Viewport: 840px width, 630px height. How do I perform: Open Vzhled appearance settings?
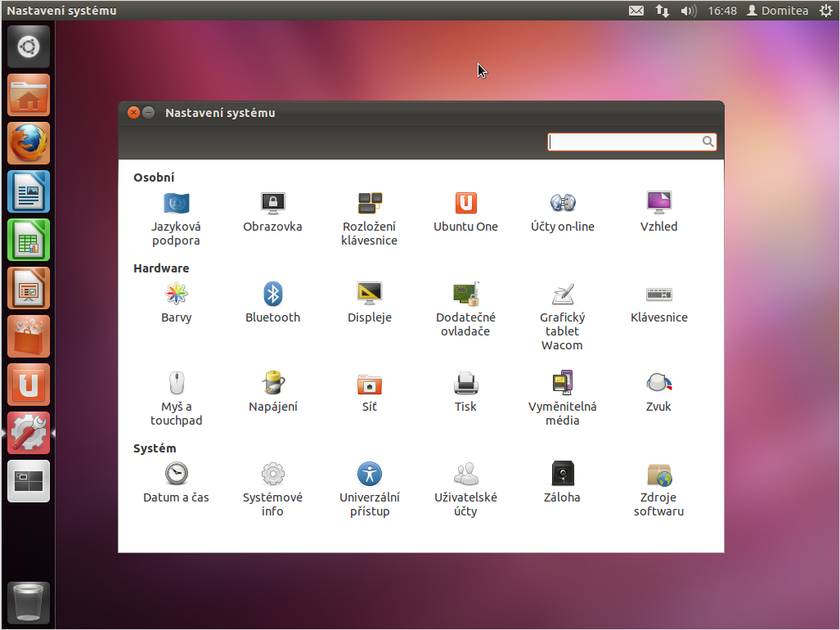658,204
